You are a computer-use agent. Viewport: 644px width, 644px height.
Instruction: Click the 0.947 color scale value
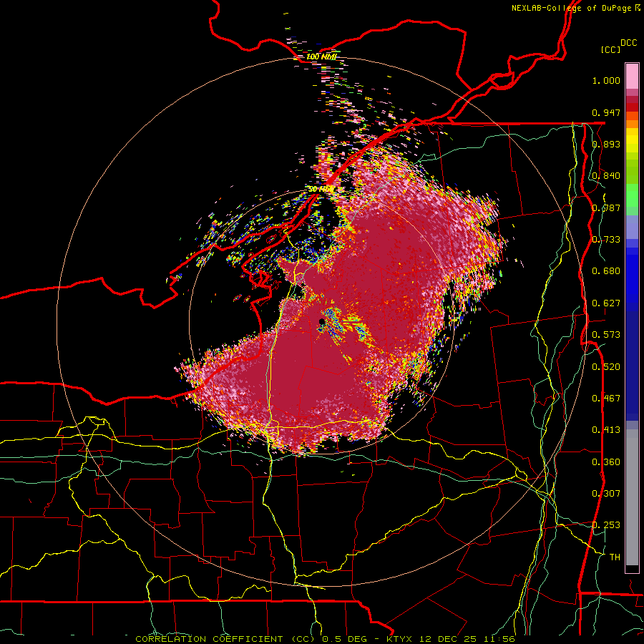606,112
